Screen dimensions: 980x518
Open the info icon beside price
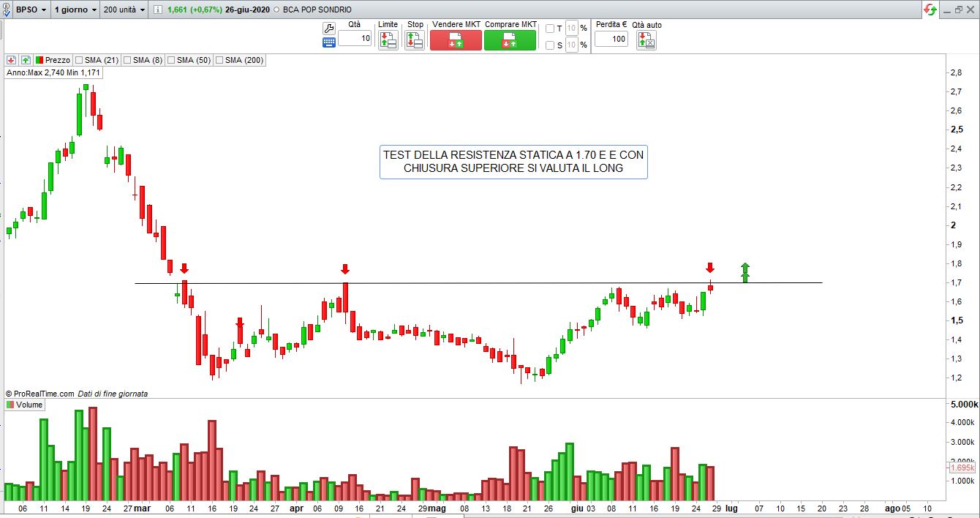pos(157,10)
